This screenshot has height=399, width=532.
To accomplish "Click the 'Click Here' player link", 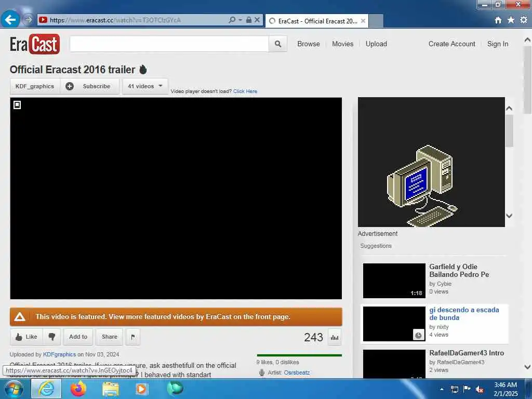I will 245,91.
